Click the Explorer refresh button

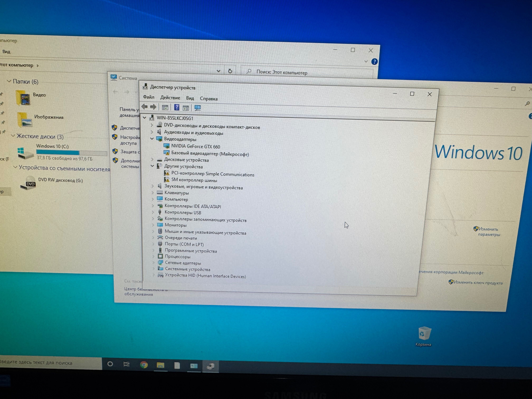230,71
